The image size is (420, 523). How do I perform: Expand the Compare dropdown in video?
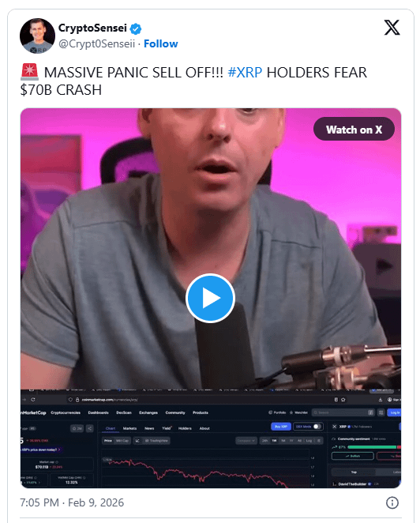[246, 441]
